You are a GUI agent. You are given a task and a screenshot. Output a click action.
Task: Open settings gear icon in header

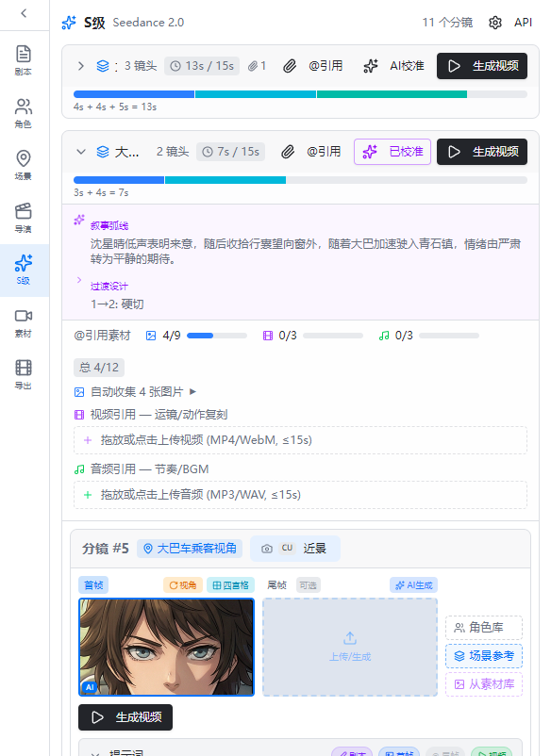click(x=495, y=23)
